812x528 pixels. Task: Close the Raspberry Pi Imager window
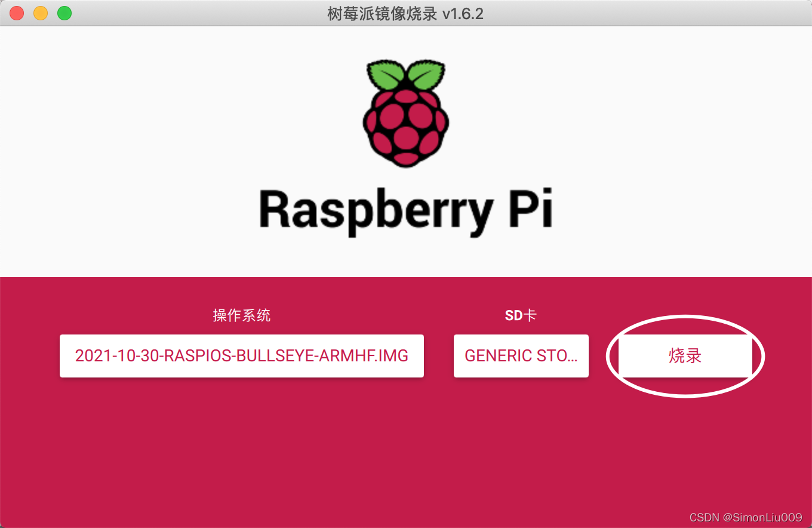tap(17, 13)
